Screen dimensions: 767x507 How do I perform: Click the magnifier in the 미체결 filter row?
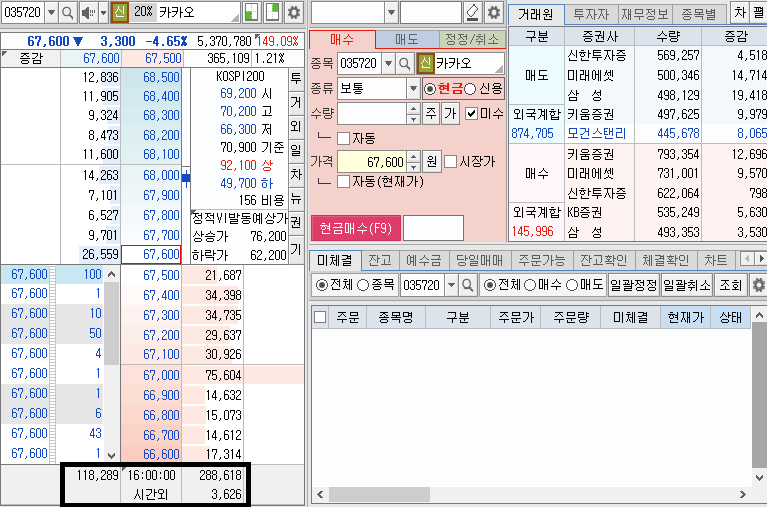click(x=468, y=285)
